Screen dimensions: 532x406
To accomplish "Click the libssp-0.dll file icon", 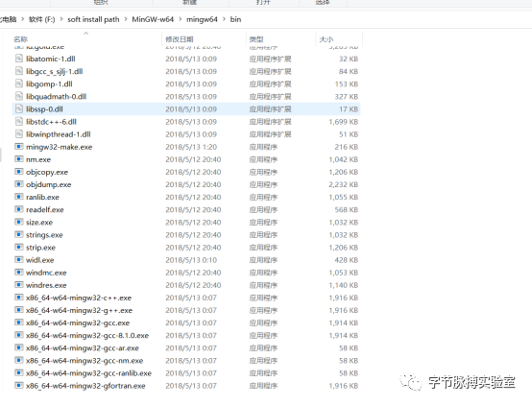I will [x=19, y=108].
